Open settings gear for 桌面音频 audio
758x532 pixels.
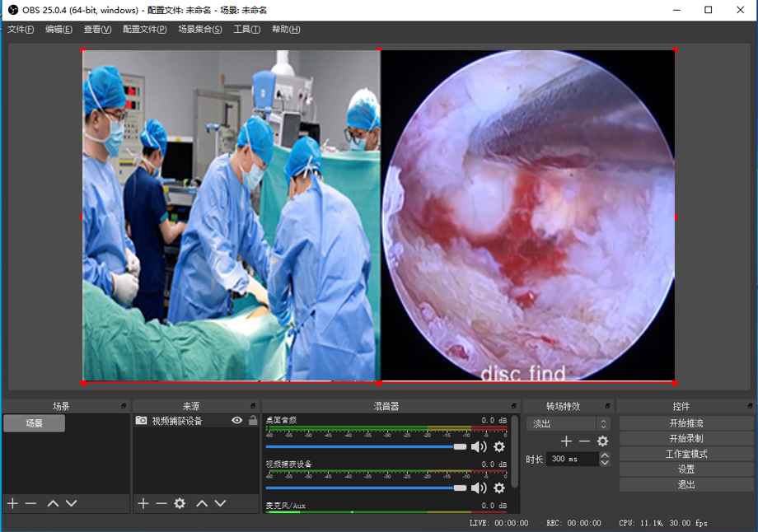498,446
